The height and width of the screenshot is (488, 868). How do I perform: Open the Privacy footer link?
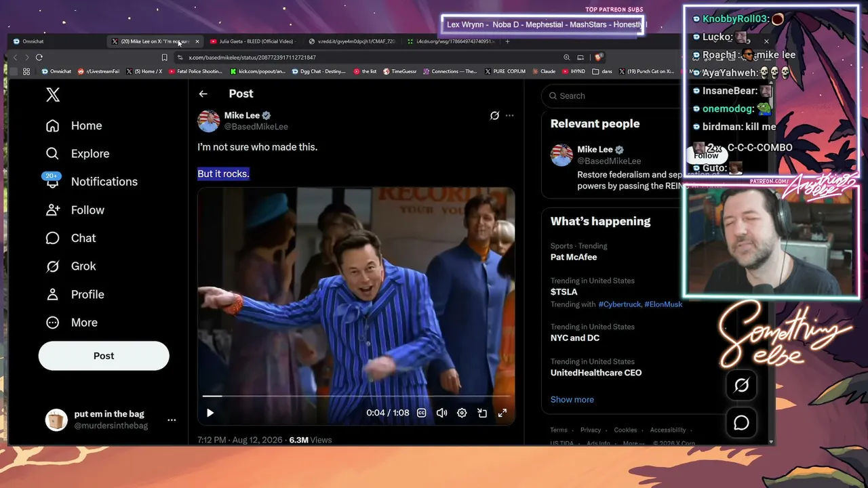(x=591, y=430)
